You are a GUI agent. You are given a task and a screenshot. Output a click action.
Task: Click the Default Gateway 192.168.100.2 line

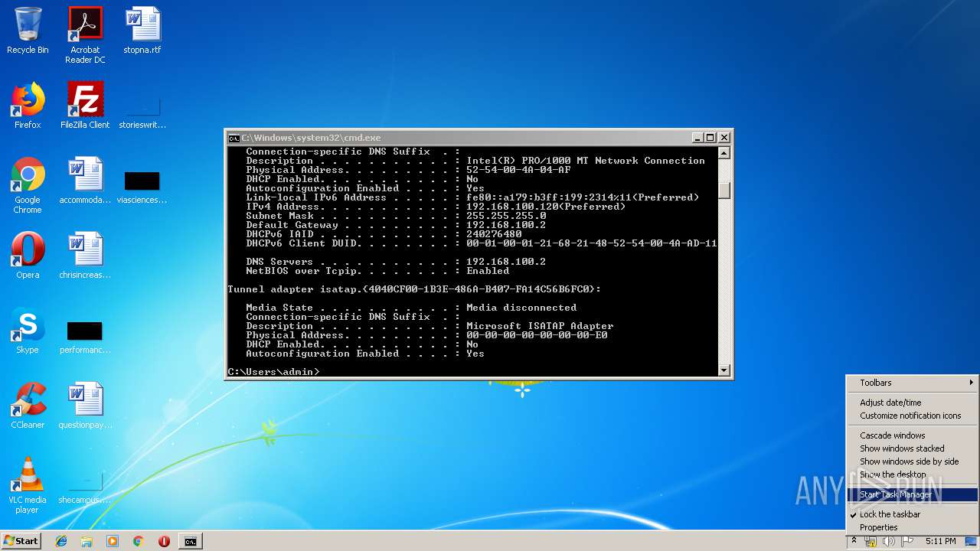point(396,225)
